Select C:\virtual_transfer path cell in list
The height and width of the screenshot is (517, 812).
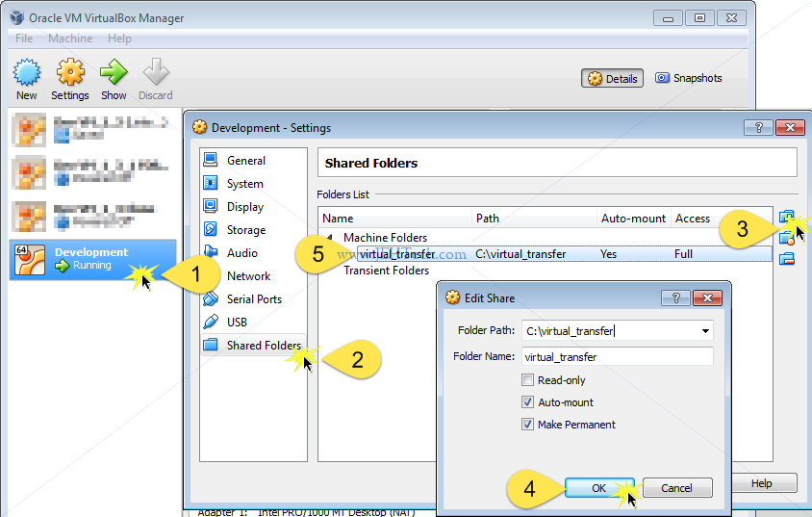coord(520,254)
